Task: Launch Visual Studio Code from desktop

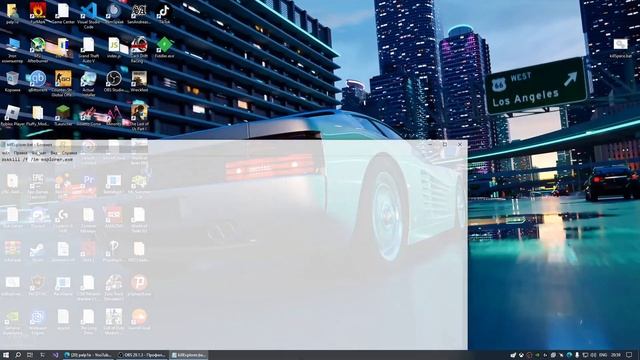Action: (x=89, y=16)
